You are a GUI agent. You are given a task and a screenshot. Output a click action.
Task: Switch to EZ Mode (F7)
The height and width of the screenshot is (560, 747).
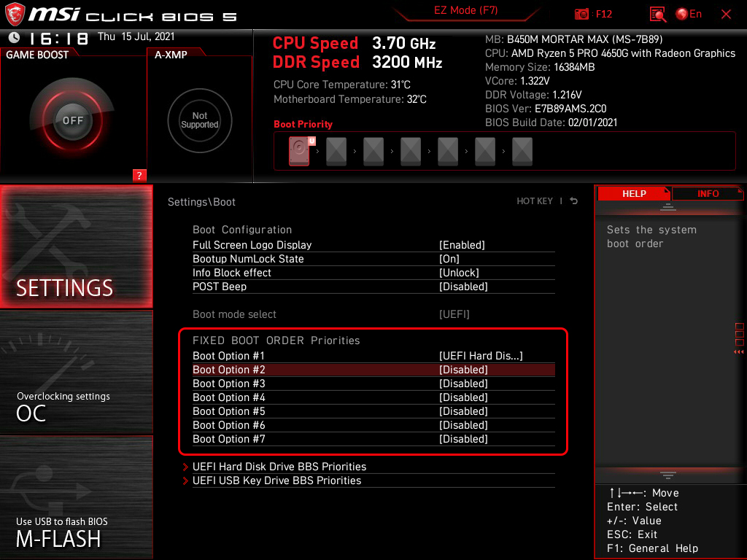pyautogui.click(x=465, y=10)
